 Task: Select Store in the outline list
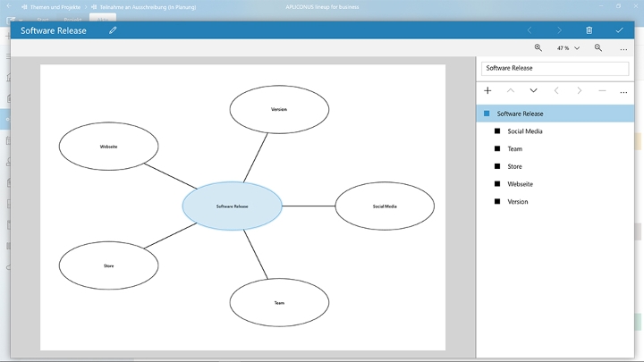tap(555, 166)
